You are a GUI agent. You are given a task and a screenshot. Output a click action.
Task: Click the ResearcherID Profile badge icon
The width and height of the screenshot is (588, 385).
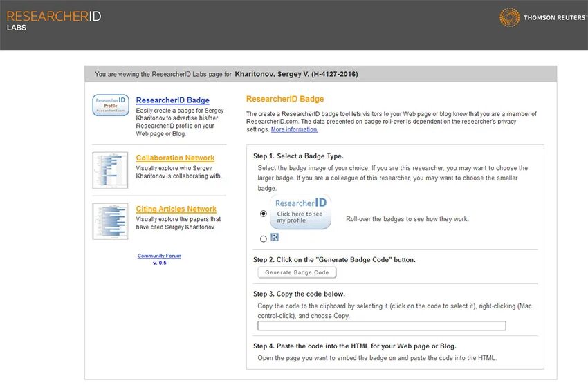(111, 105)
